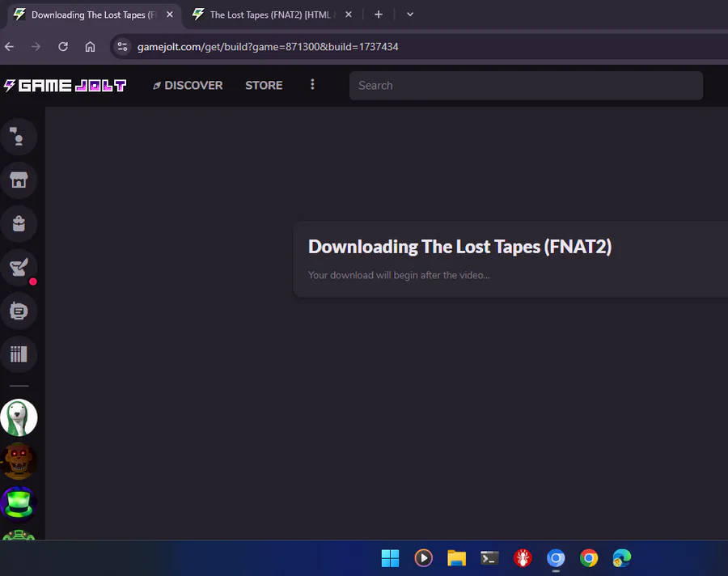The image size is (728, 576).
Task: Open a new browser tab
Action: click(379, 15)
